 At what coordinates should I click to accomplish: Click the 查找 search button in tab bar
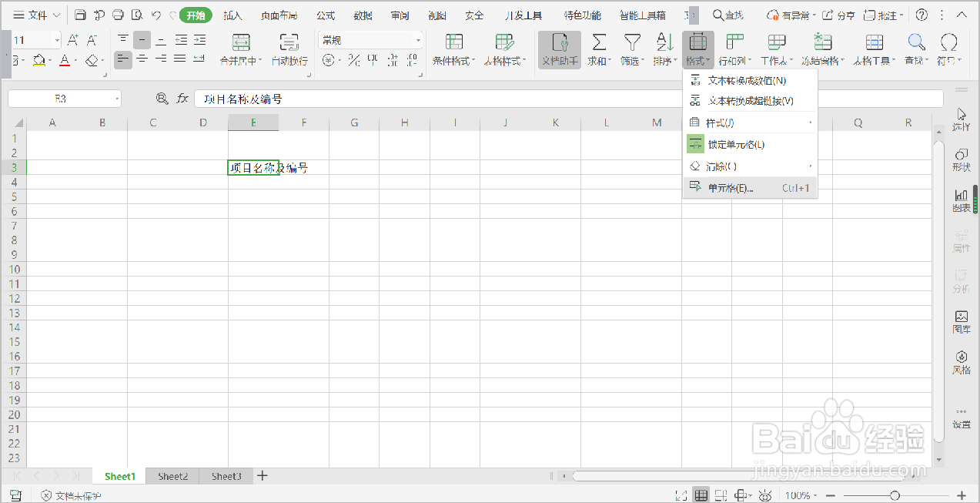click(727, 15)
